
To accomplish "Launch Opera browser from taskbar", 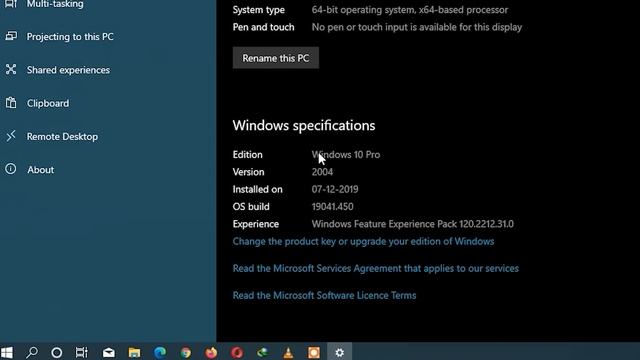I will [x=237, y=353].
